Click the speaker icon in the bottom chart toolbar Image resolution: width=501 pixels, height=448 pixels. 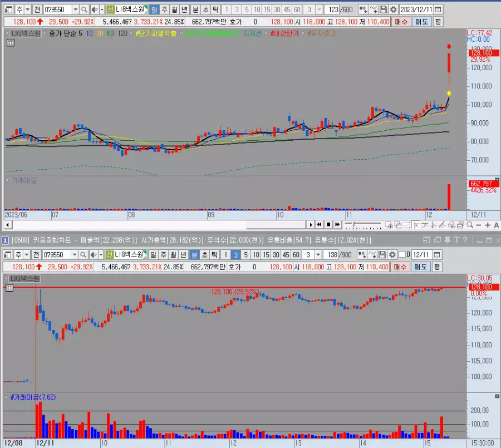pyautogui.click(x=94, y=255)
